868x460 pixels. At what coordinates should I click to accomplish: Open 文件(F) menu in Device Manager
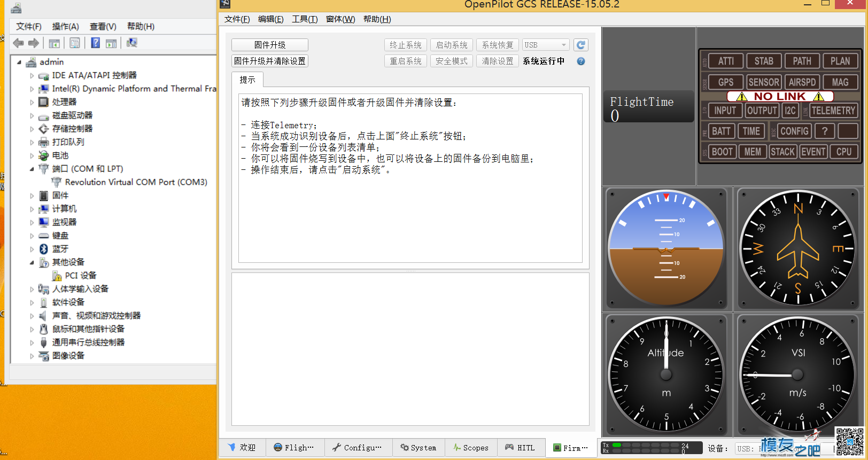[28, 26]
